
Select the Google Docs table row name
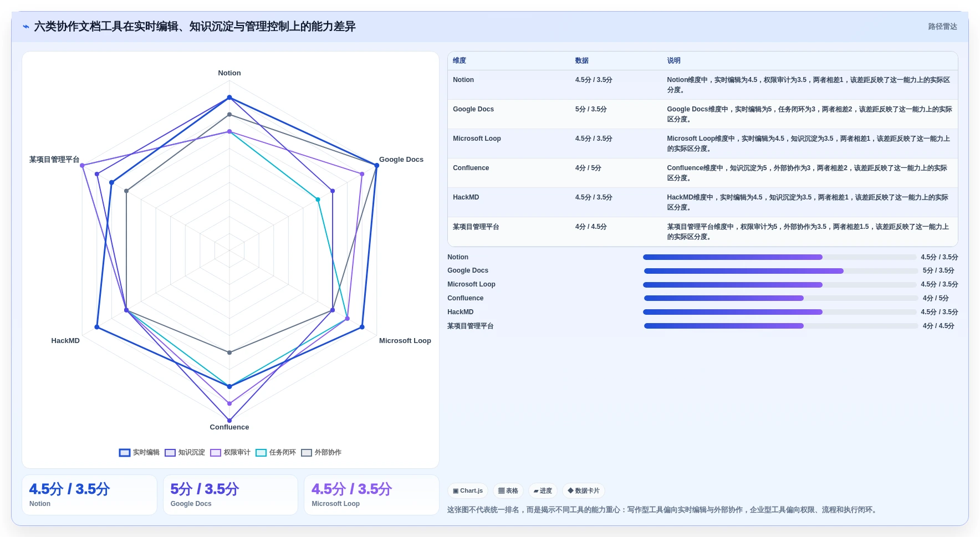(x=473, y=109)
